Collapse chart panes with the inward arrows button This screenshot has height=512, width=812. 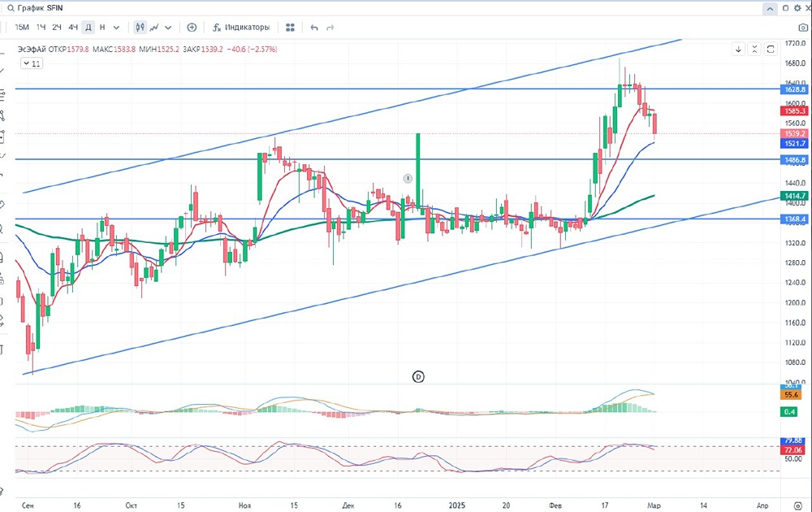pyautogui.click(x=754, y=50)
